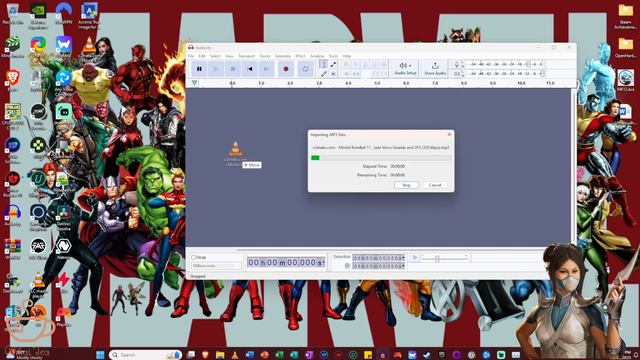Screen dimensions: 640x360
Task: Open the NVIDIA GeForce Experience desktop icon
Action: coord(38,16)
